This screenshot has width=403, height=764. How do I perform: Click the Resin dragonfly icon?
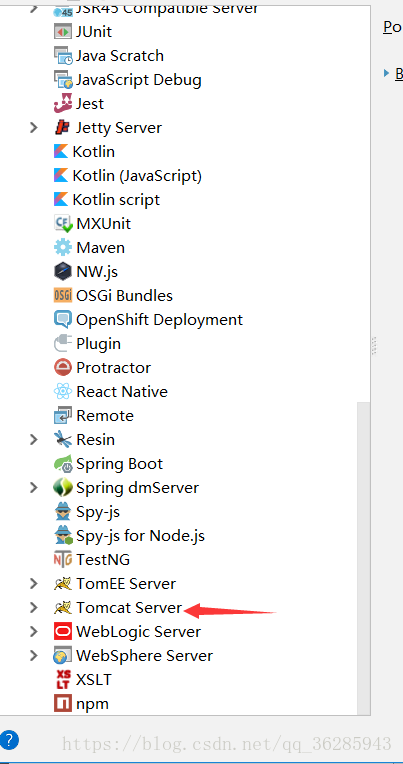coord(63,439)
